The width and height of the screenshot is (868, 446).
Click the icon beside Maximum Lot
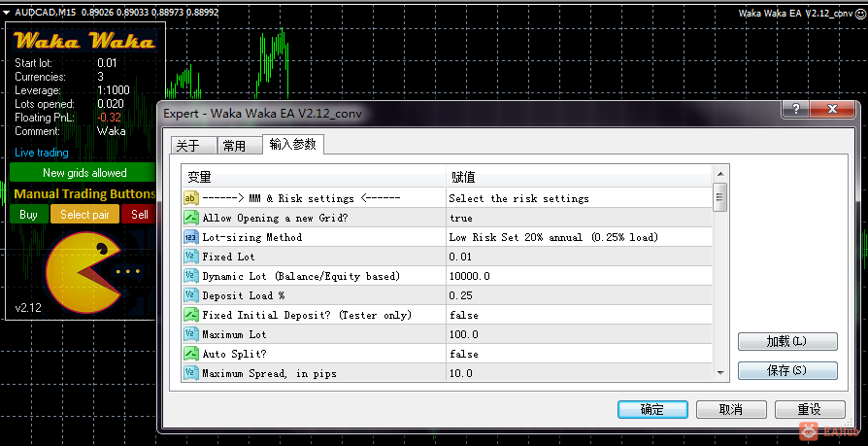tap(191, 334)
